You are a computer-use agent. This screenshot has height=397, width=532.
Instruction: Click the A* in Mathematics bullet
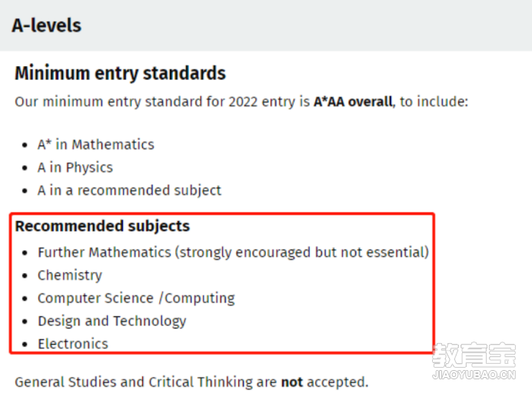(x=96, y=145)
